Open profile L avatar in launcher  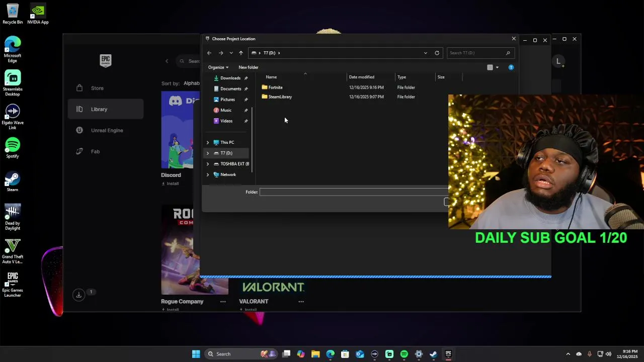pos(558,61)
